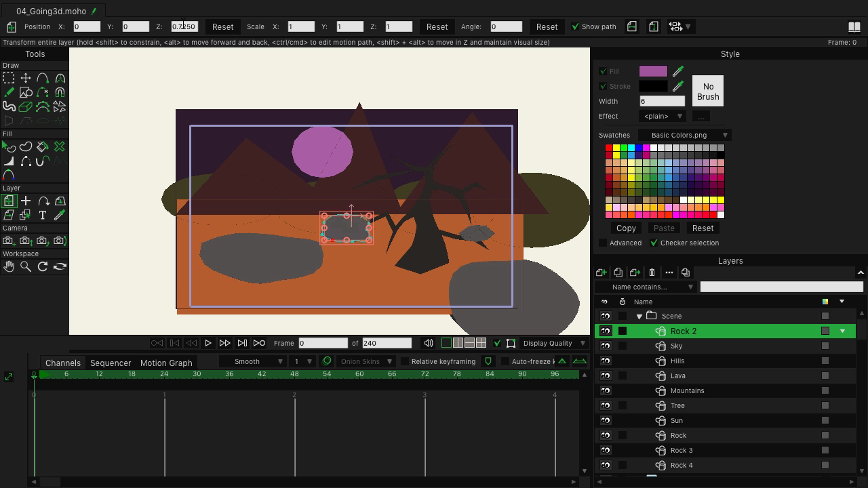This screenshot has height=488, width=868.
Task: Open the Basic Colors.png swatches dropdown
Action: click(684, 135)
